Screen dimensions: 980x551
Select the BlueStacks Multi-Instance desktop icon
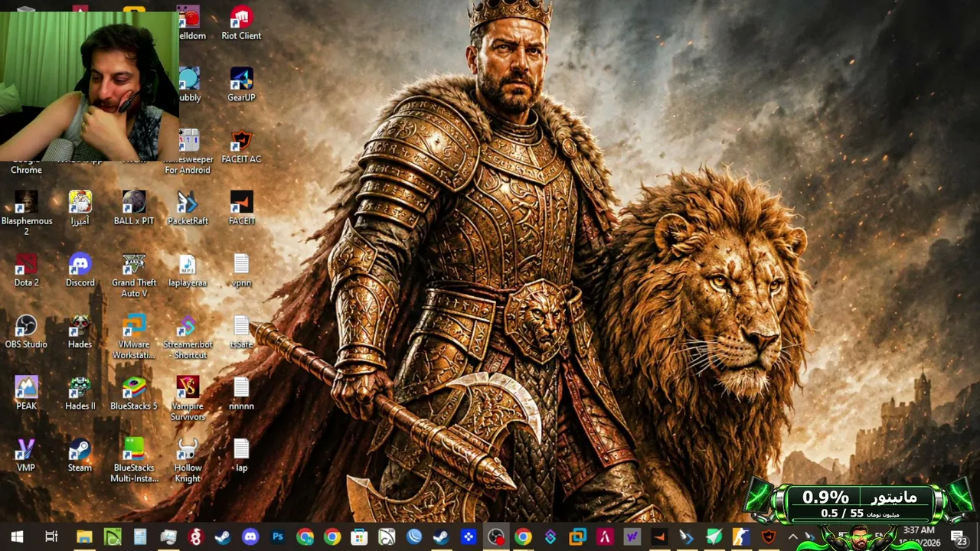point(134,461)
